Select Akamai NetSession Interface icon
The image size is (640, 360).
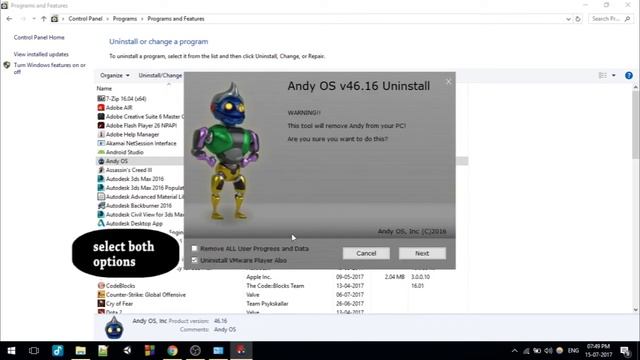click(x=101, y=143)
